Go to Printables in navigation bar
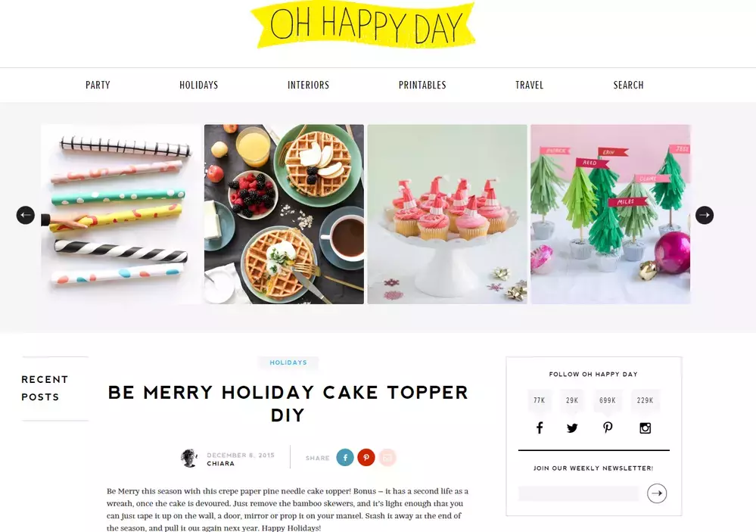Viewport: 756px width, 532px height. point(422,85)
